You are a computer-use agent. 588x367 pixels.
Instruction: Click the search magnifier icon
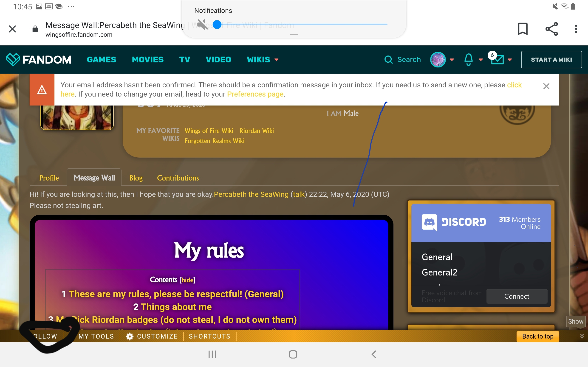[x=388, y=59]
